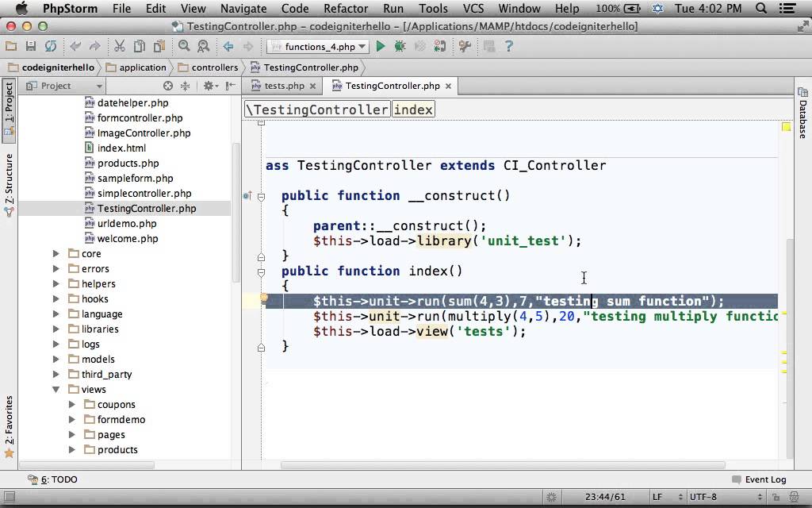The image size is (812, 508).
Task: Toggle the 1: Project tool window
Action: click(9, 110)
